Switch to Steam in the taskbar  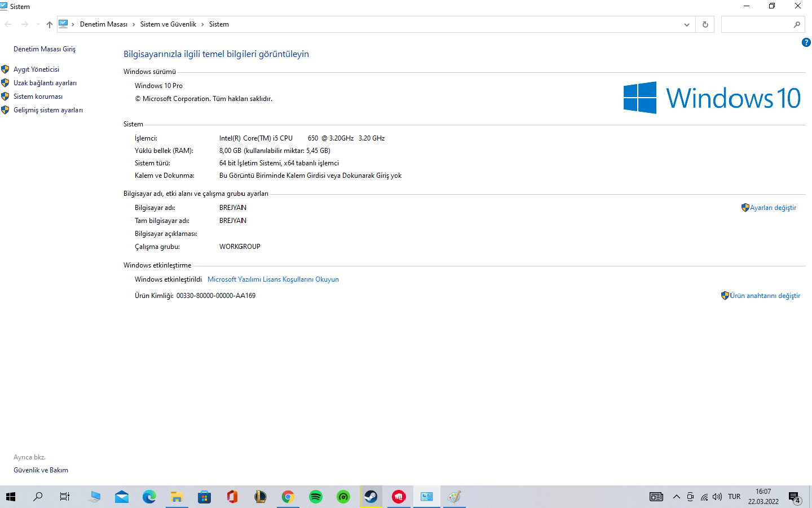(370, 497)
